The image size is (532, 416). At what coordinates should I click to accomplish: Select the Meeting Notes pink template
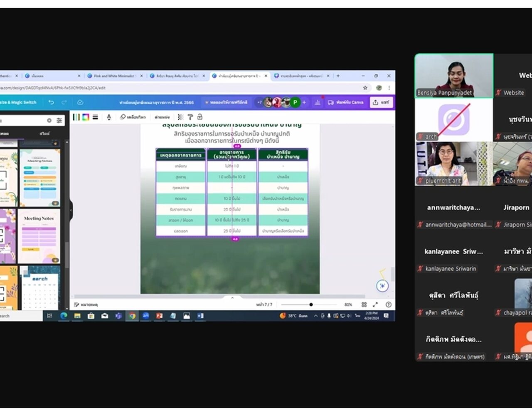click(39, 236)
